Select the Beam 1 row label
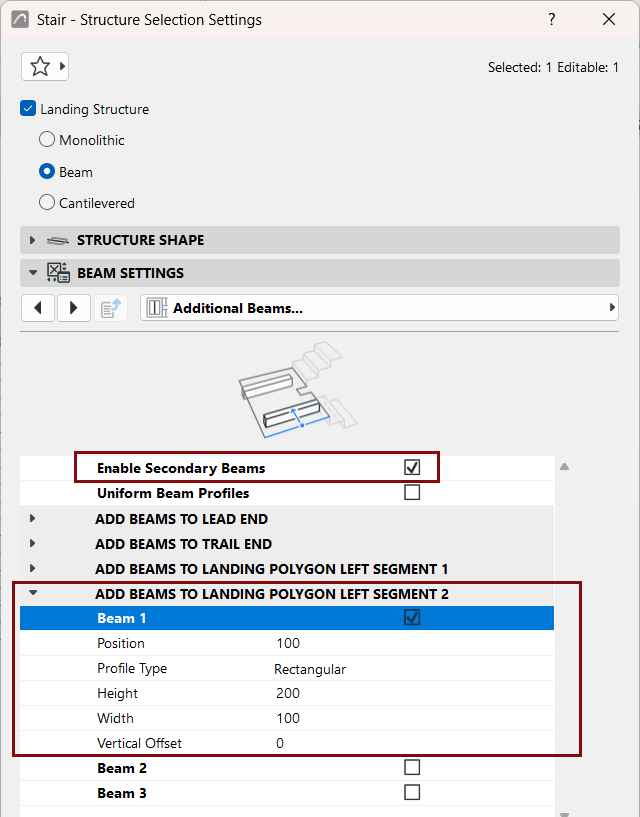This screenshot has height=817, width=640. coord(121,618)
